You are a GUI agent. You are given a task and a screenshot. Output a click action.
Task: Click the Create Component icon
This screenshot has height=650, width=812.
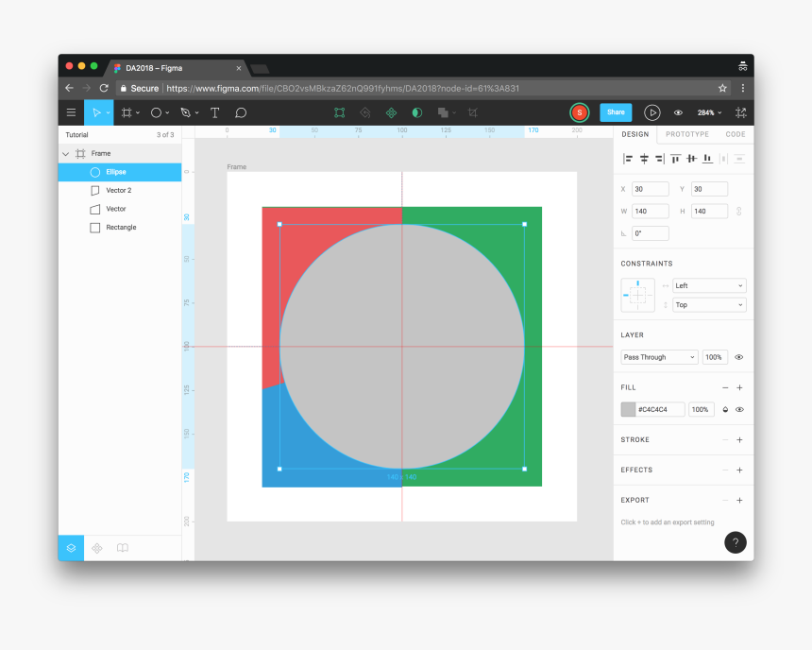coord(339,112)
